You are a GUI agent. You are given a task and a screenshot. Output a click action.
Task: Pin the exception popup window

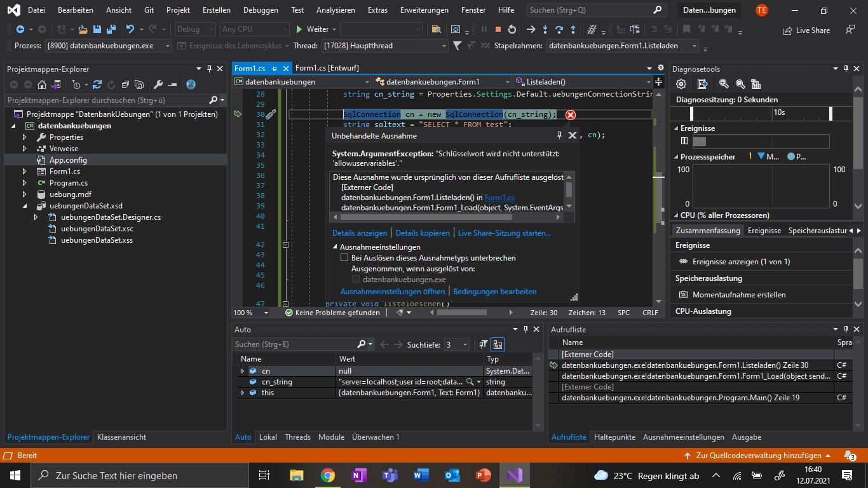[559, 135]
